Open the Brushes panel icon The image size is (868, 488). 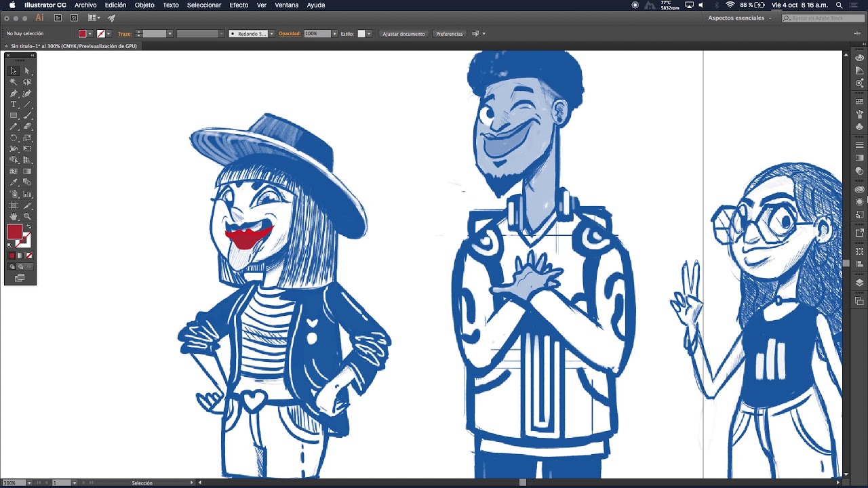(859, 114)
